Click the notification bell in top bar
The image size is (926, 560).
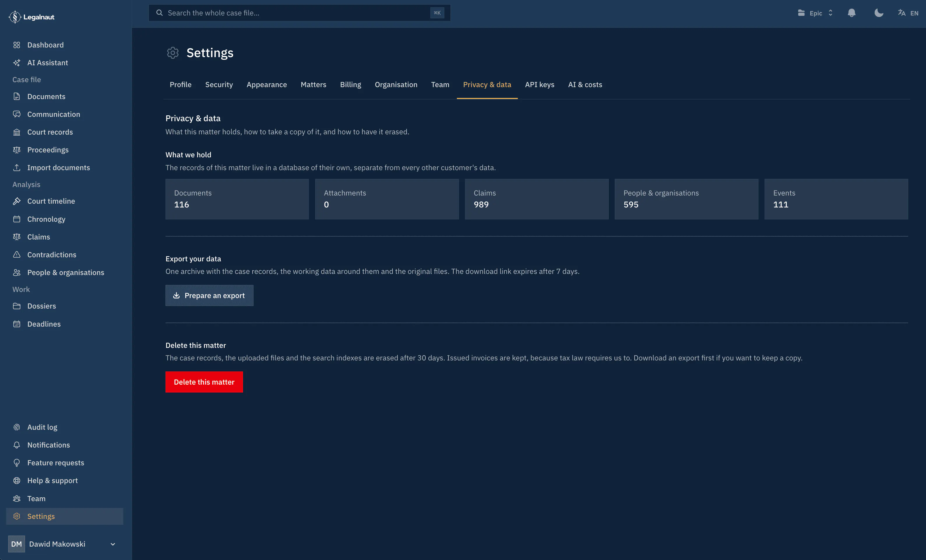(x=852, y=13)
